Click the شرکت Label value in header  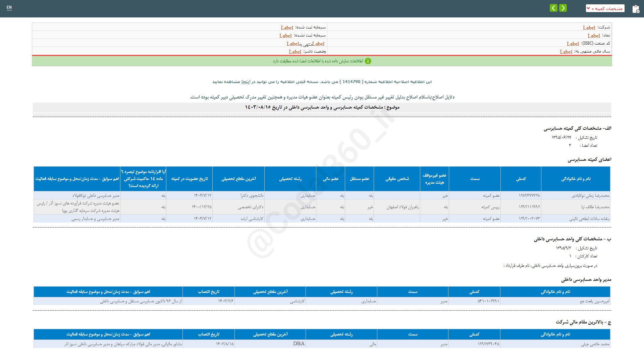pyautogui.click(x=589, y=28)
